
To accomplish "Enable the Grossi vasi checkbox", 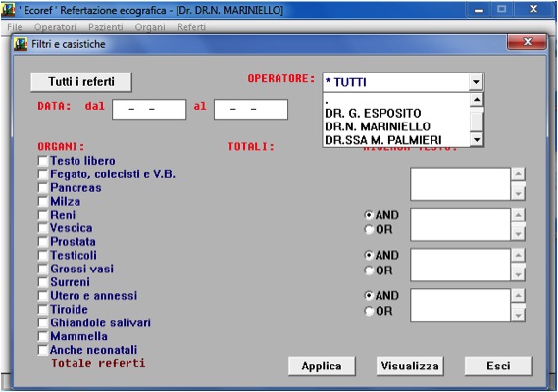I will (x=43, y=269).
